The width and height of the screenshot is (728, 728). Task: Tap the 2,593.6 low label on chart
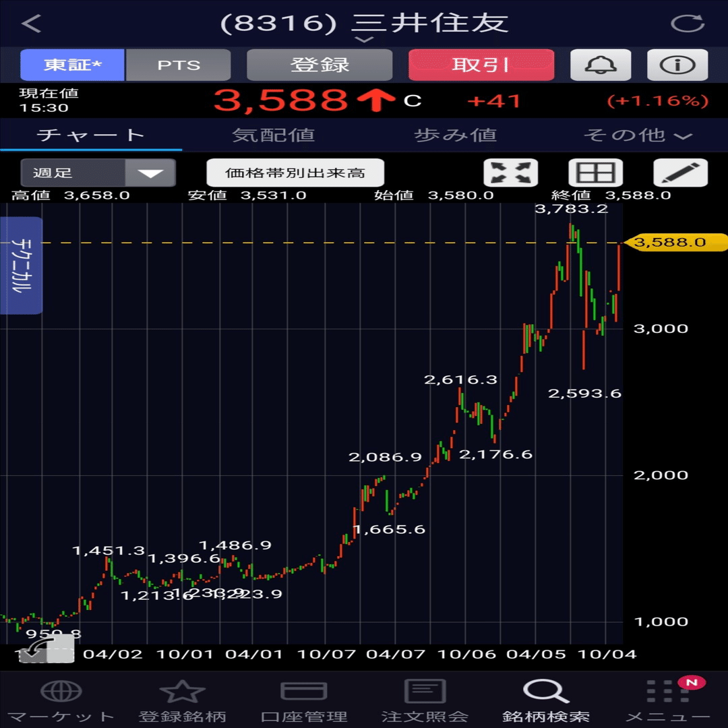point(584,394)
